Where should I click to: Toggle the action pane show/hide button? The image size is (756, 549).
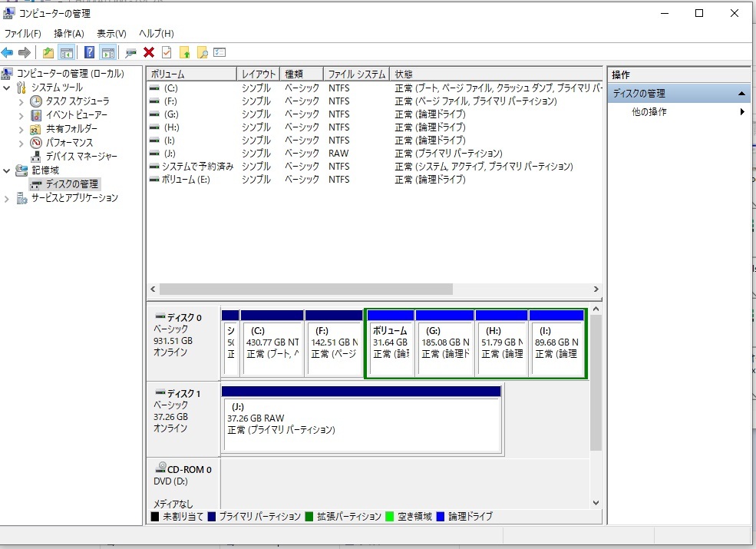[x=108, y=52]
